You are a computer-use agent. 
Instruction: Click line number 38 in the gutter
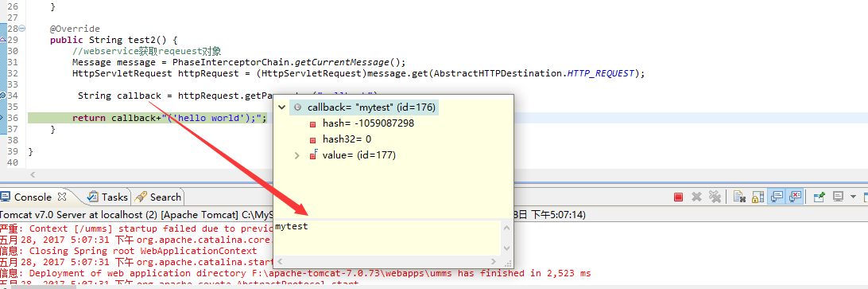13,140
